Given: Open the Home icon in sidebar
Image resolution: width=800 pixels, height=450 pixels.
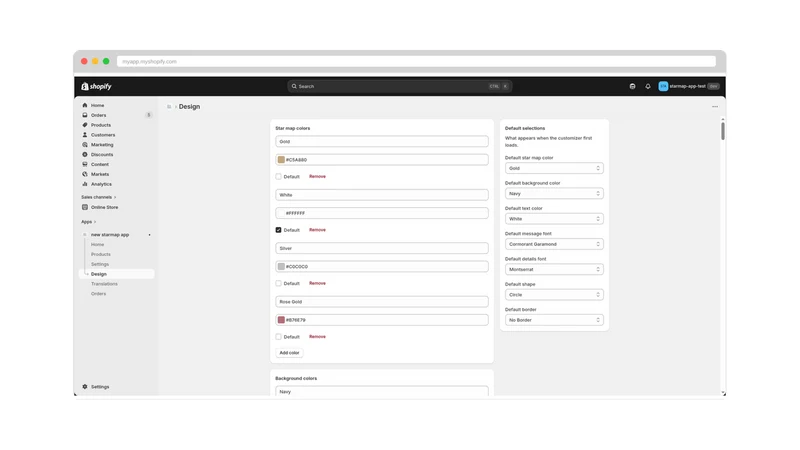Looking at the screenshot, I should tap(85, 105).
